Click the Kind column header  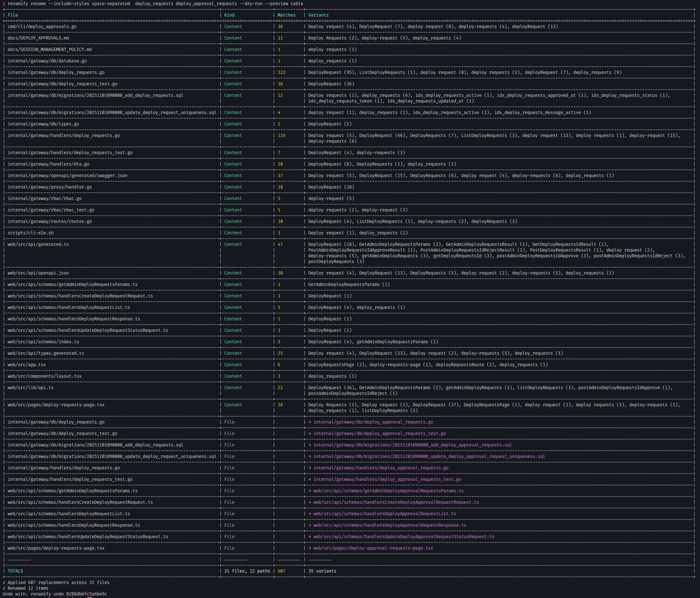pos(229,15)
